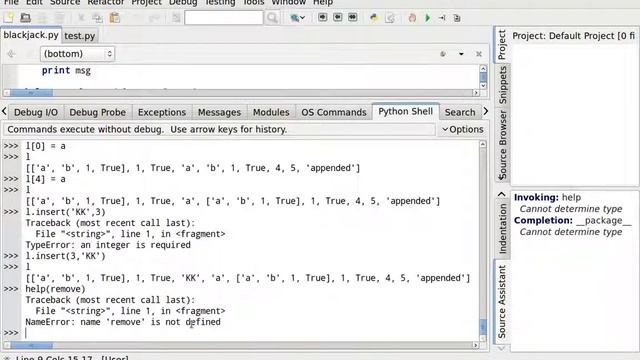Click the open file toolbar icon
Image resolution: width=640 pixels, height=360 pixels.
pyautogui.click(x=25, y=18)
